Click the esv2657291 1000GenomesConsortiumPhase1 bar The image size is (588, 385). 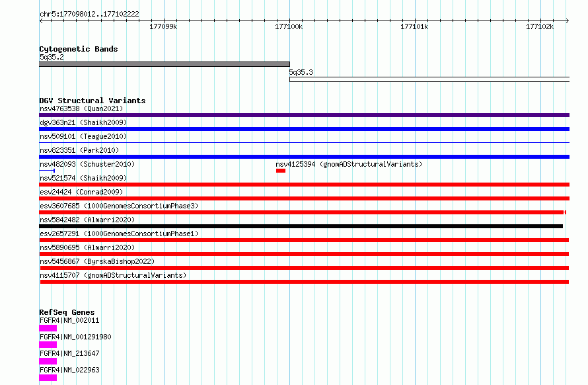click(304, 240)
